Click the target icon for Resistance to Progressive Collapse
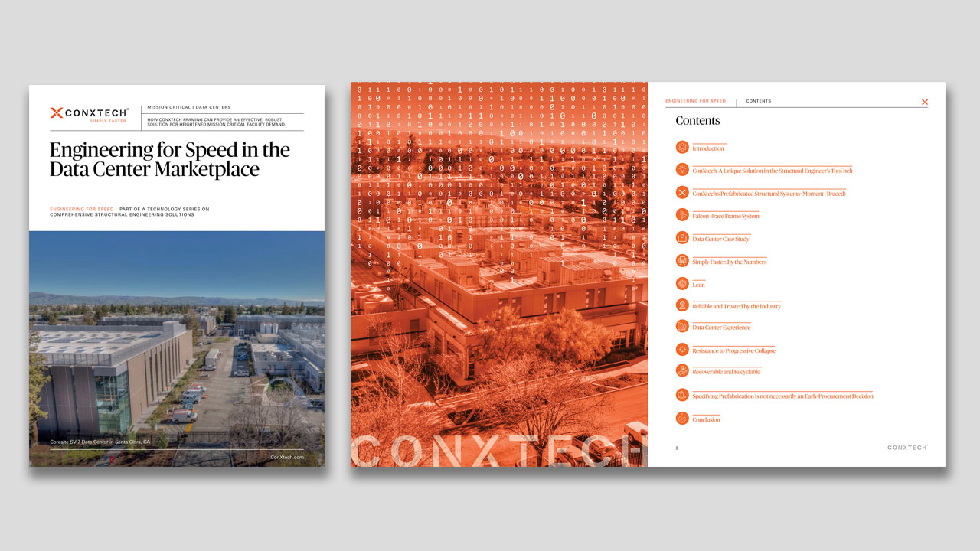 (682, 350)
